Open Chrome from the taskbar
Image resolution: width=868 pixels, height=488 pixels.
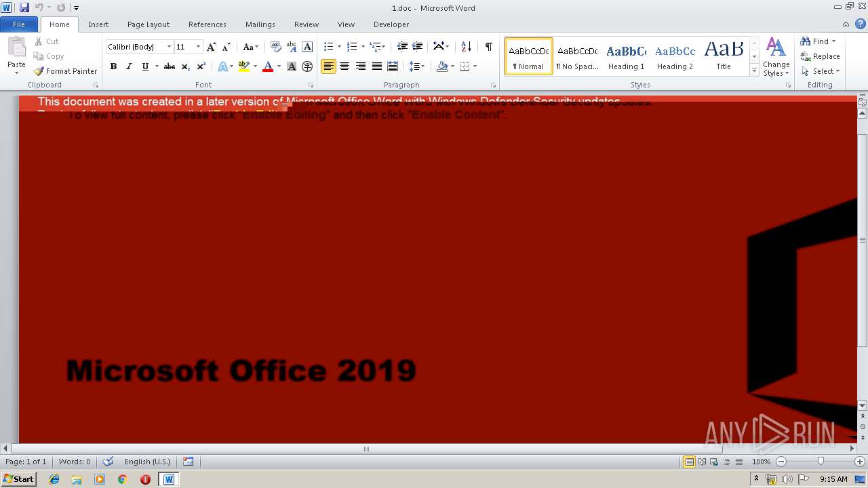pos(122,479)
